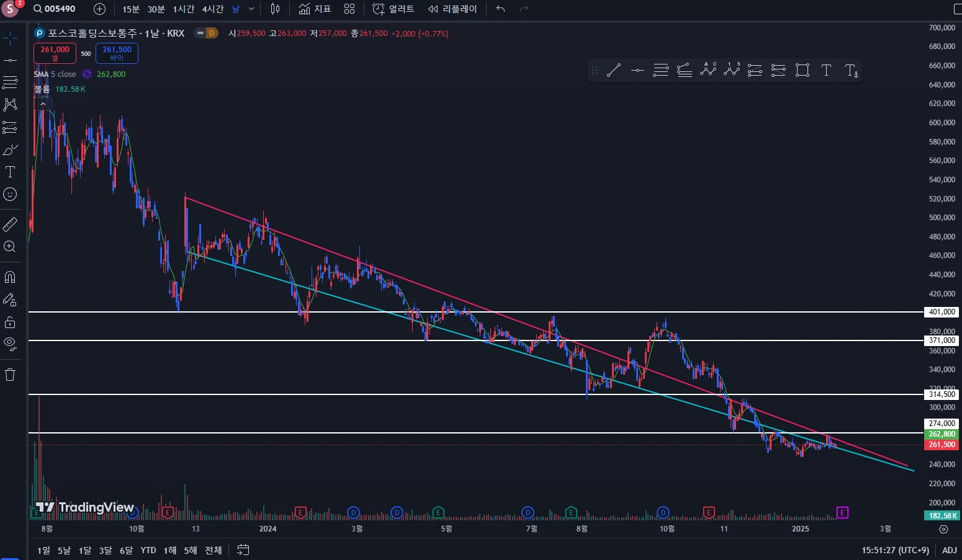
Task: Set date range to 1달
Action: click(85, 550)
